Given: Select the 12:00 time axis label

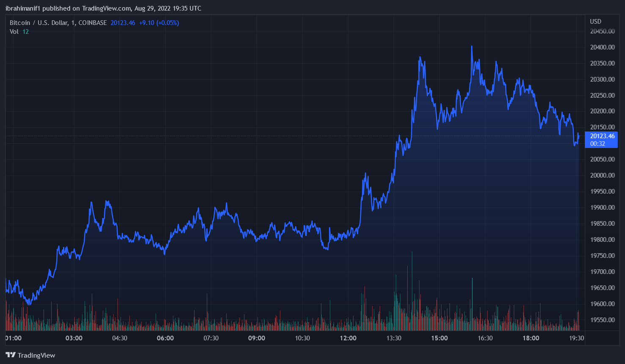Looking at the screenshot, I should (348, 338).
